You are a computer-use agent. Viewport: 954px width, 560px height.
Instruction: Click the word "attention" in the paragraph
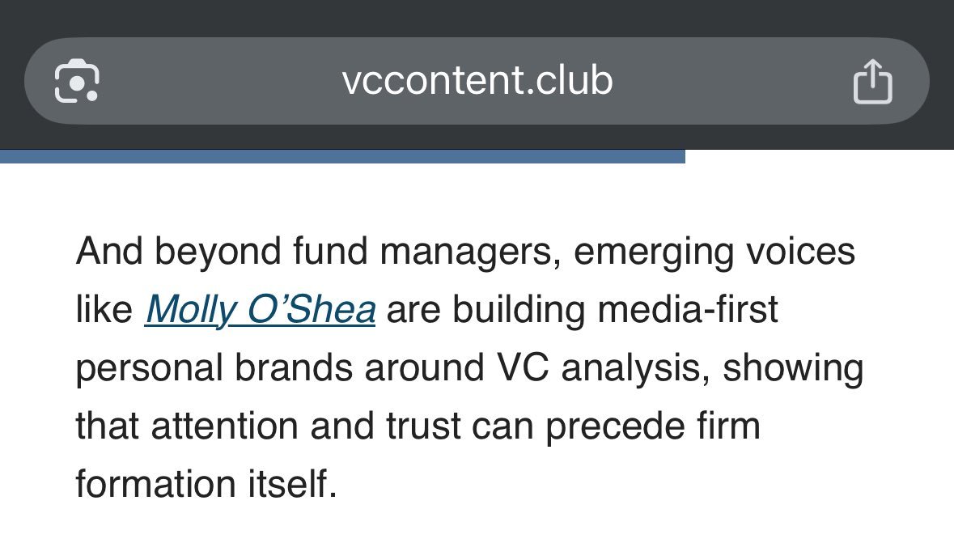[224, 426]
